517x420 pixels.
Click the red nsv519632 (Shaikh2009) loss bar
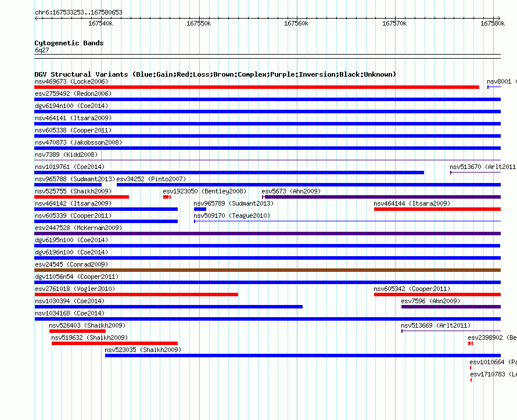115,343
